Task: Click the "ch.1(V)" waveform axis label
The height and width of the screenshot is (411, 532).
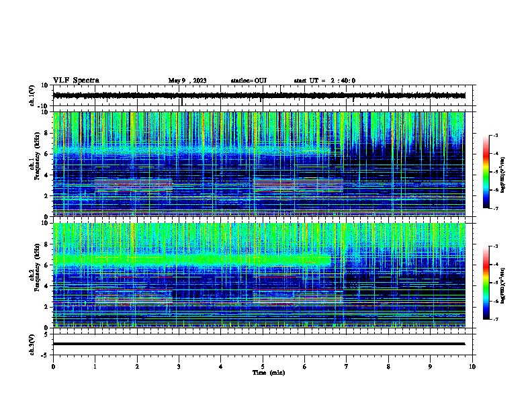Action: 32,95
